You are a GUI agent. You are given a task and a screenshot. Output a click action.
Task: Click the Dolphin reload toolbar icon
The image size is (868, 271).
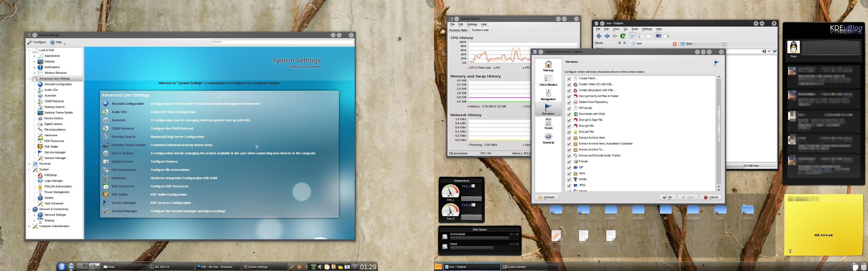(x=623, y=36)
